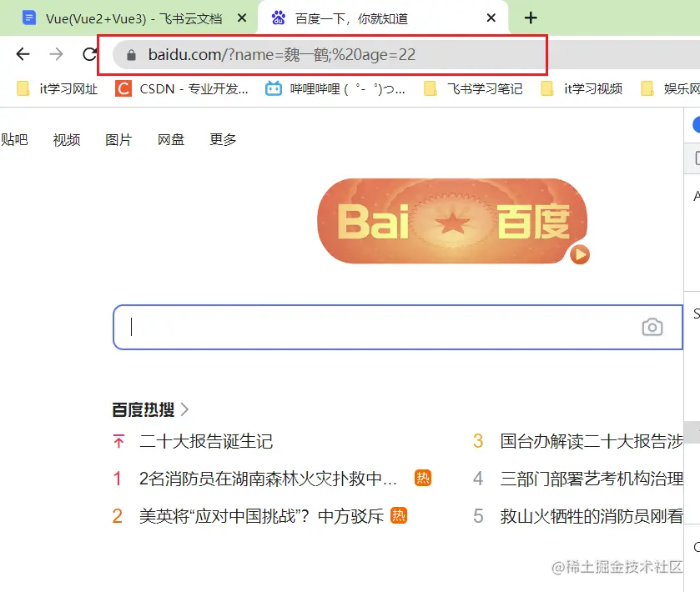
Task: Open the 视频 navigation link
Action: click(67, 139)
